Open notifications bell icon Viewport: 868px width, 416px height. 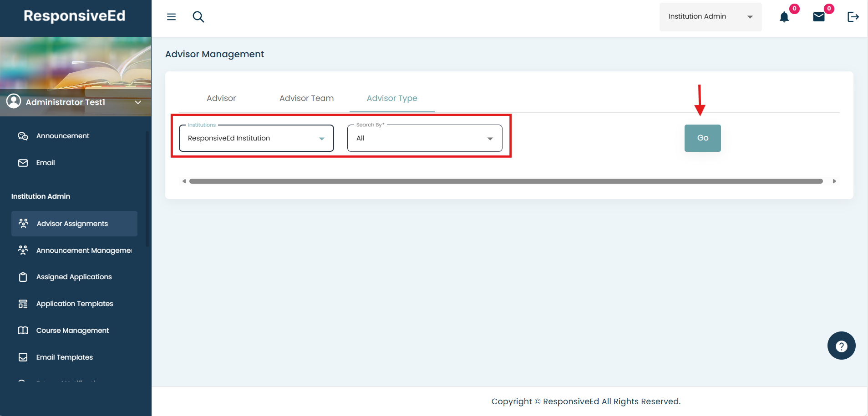pyautogui.click(x=784, y=17)
